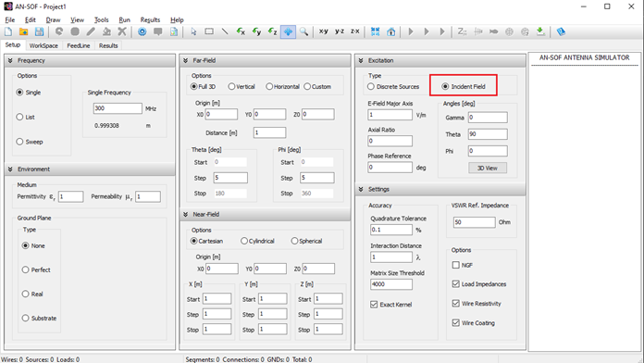Choose rotate around X axis tool
Screen dimensions: 644x363
point(241,31)
